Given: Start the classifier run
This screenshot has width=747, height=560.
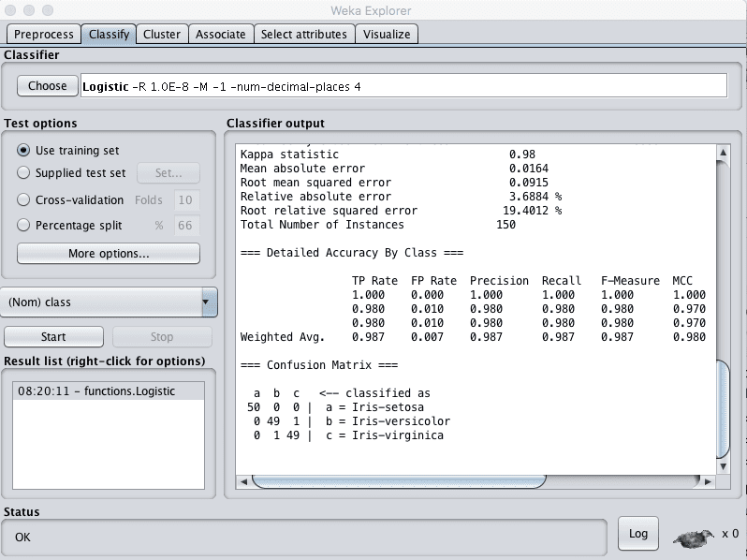Looking at the screenshot, I should click(x=53, y=336).
